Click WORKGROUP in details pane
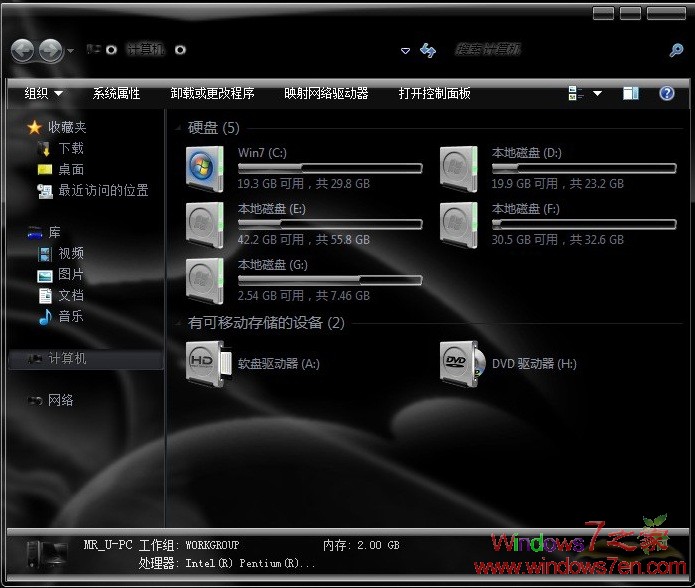Screen dimensions: 695x588 (x=212, y=545)
